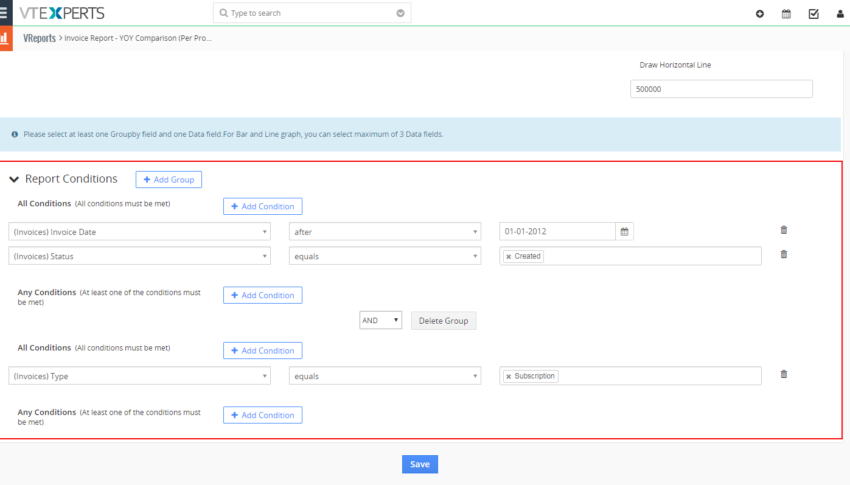
Task: Click the Draw Horizontal Line input field
Action: tap(721, 89)
